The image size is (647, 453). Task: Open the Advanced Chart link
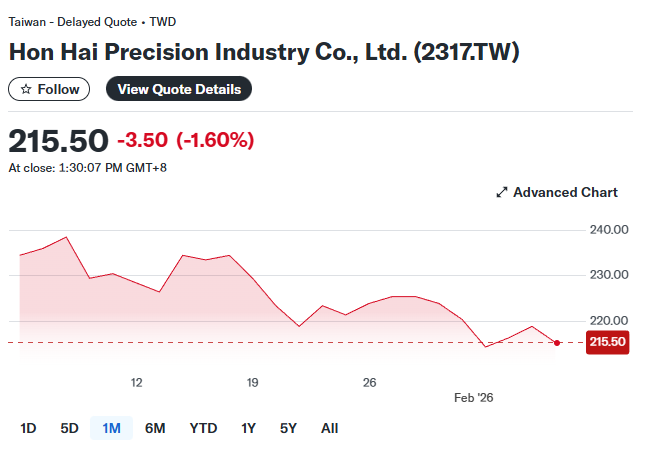(x=565, y=192)
